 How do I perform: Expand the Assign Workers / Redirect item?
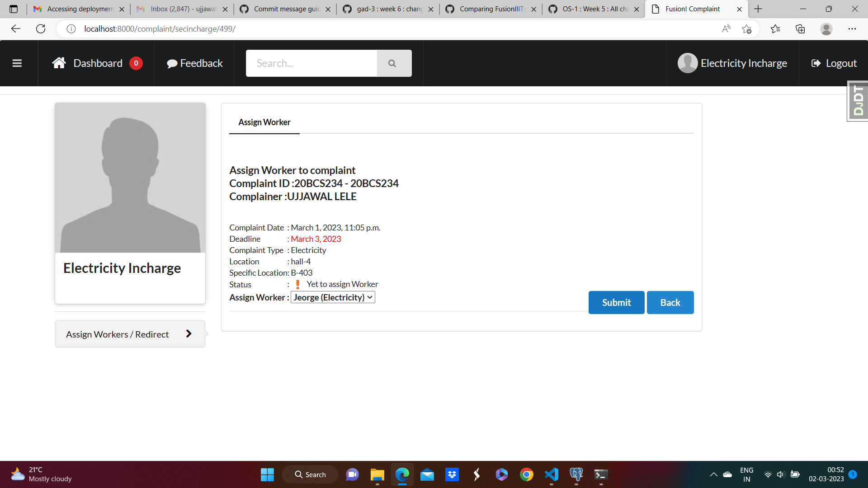pyautogui.click(x=130, y=334)
